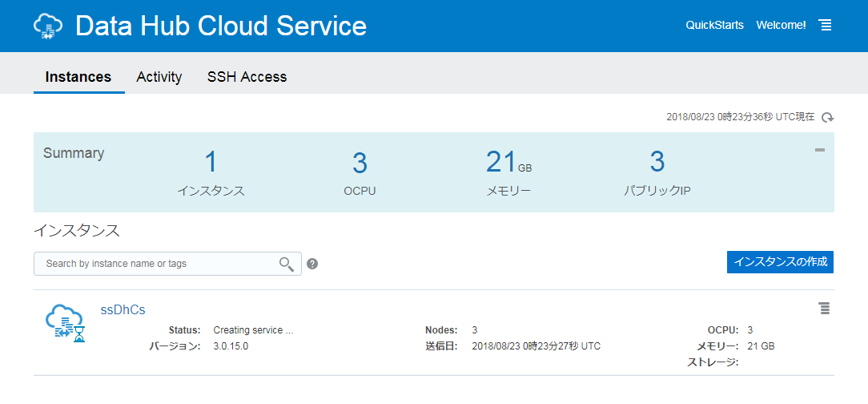Open the header hamburger menu icon
Screen dimensions: 868x404
tap(826, 25)
